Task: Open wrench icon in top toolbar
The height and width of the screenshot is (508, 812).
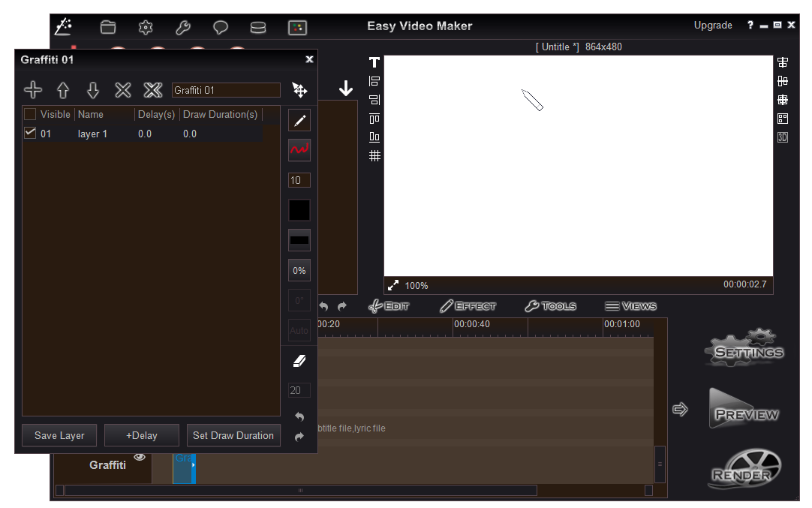Action: (x=183, y=27)
